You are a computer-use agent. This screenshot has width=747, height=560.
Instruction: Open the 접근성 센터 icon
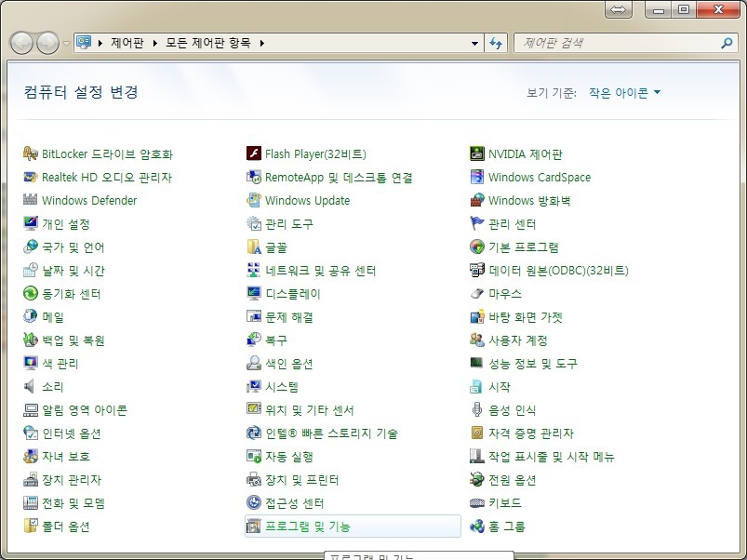253,503
